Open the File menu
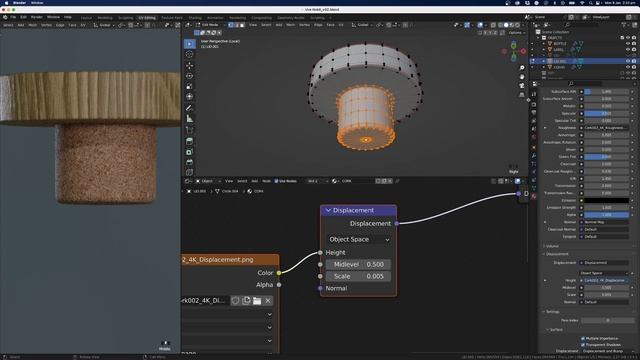640x360 pixels. coord(13,17)
